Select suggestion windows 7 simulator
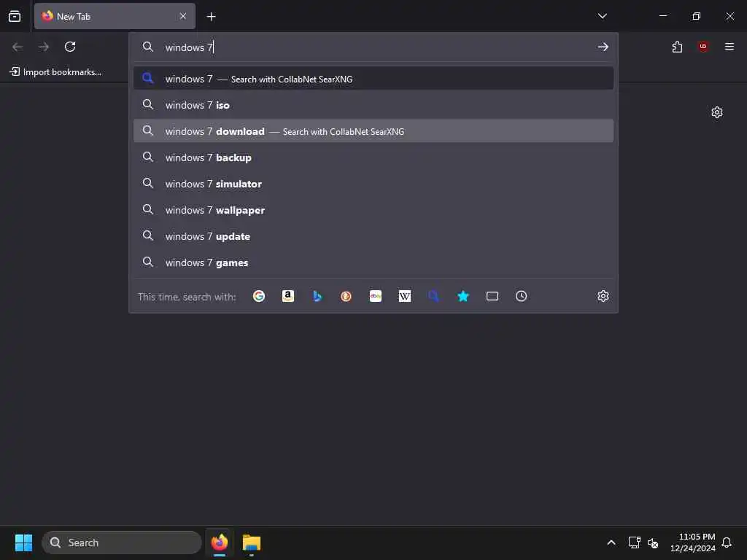 373,183
